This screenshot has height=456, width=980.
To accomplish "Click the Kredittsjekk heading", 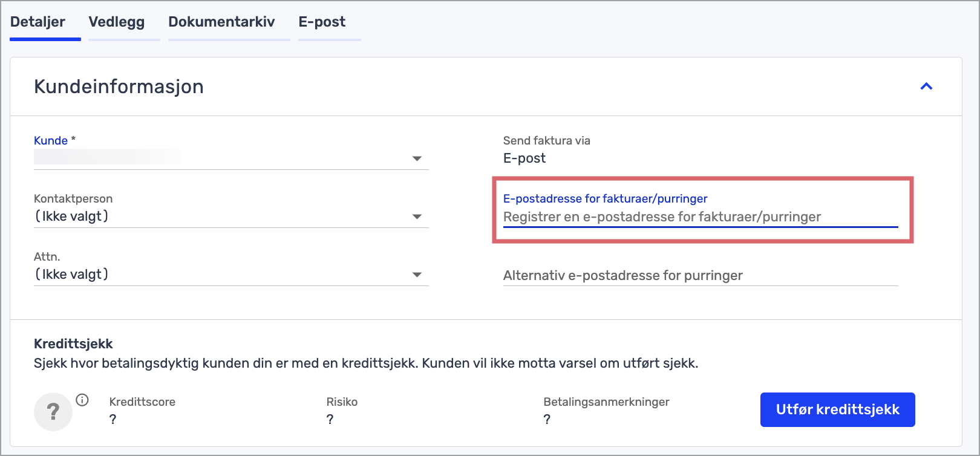I will click(x=73, y=344).
